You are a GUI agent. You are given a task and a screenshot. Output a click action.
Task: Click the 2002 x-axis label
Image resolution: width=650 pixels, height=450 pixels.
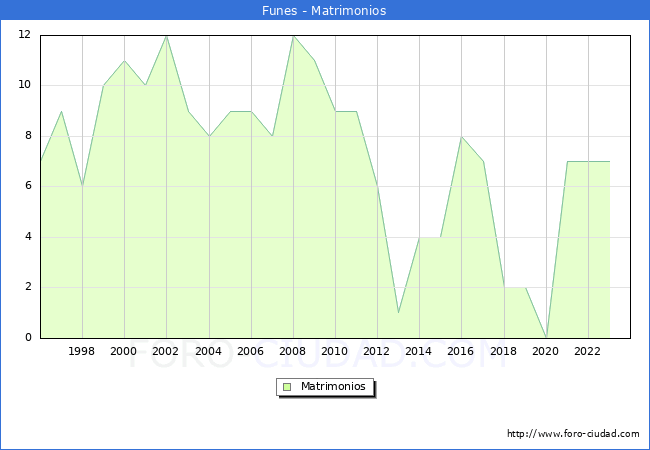(166, 351)
